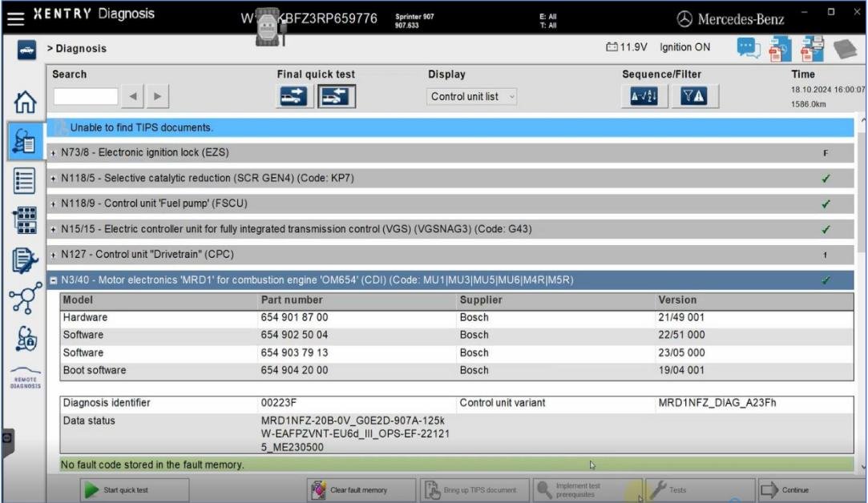
Task: Open the chat messages icon at top right
Action: click(x=749, y=48)
